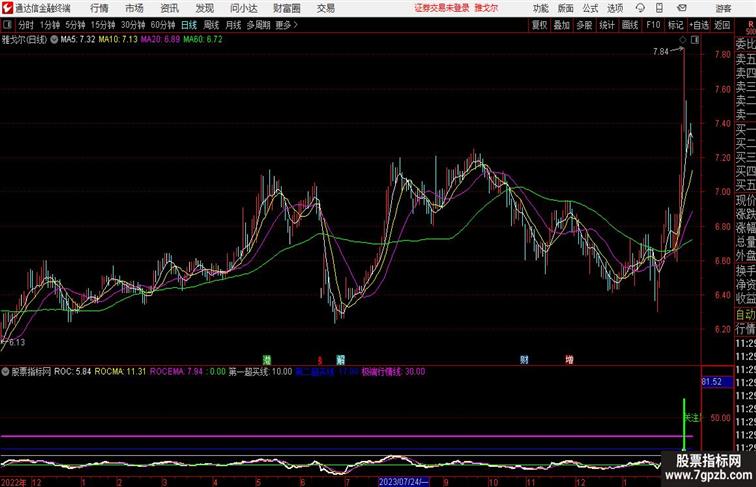Click the 6.13 low price label
The image size is (756, 487).
tap(17, 342)
